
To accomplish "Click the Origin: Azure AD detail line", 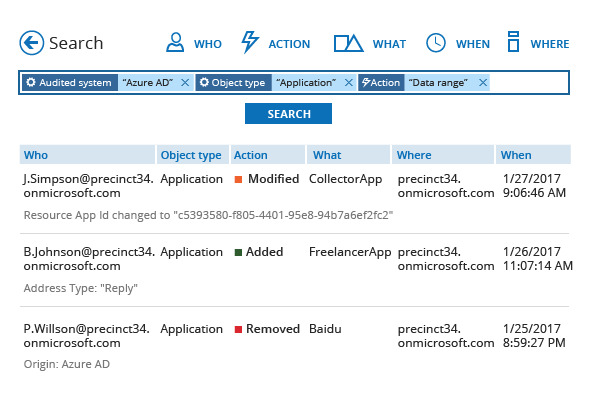I will point(67,364).
